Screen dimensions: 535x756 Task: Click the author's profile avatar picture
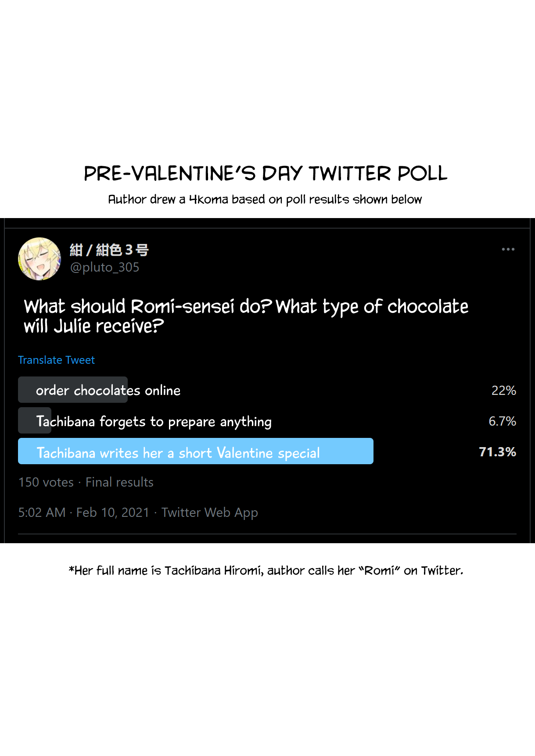39,259
